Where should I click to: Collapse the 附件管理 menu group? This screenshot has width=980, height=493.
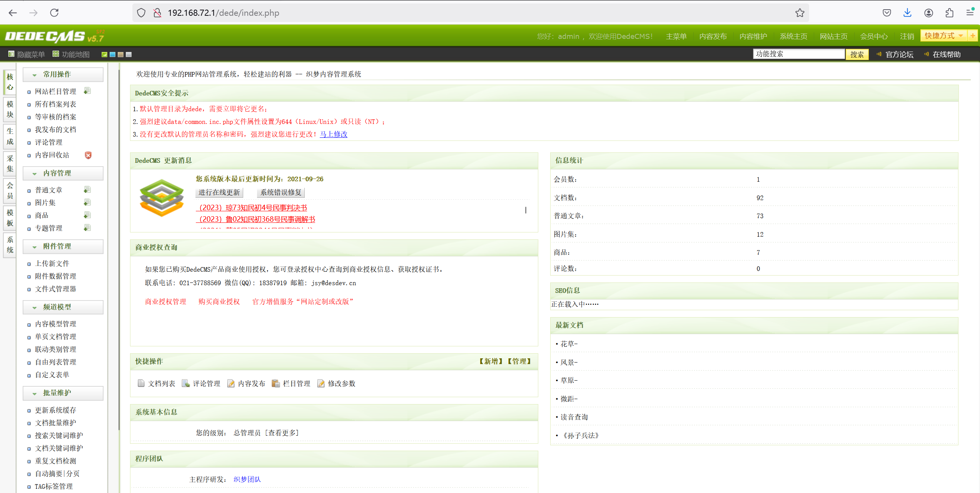(x=63, y=246)
